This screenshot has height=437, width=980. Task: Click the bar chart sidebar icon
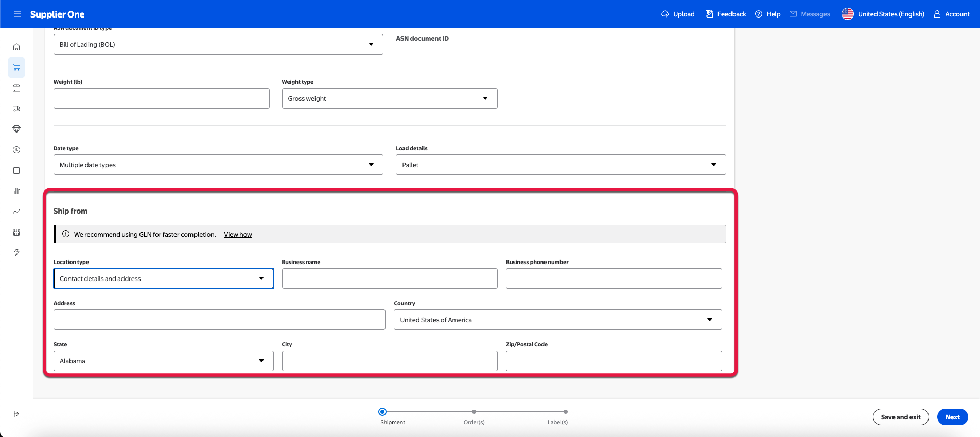click(16, 191)
